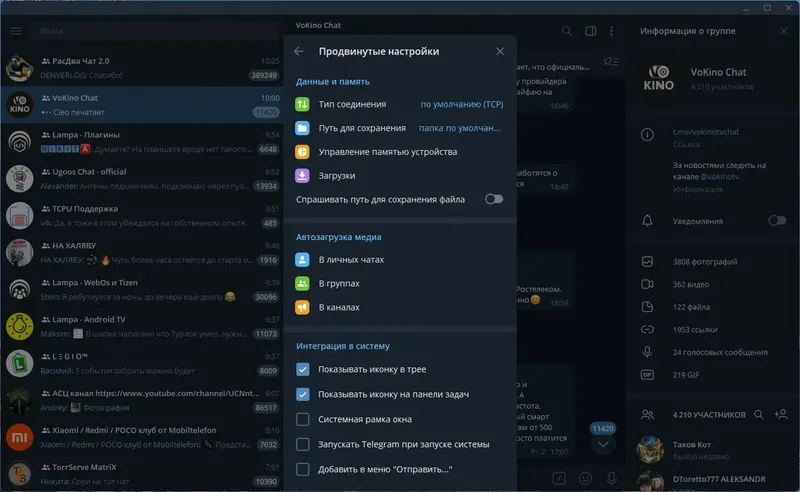This screenshot has width=800, height=492.
Task: Click the VoKino Chat header title
Action: click(x=318, y=25)
